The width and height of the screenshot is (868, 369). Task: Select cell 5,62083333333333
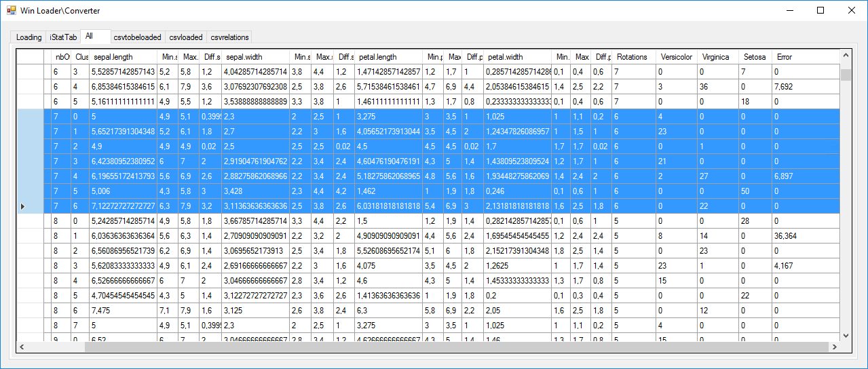[124, 266]
